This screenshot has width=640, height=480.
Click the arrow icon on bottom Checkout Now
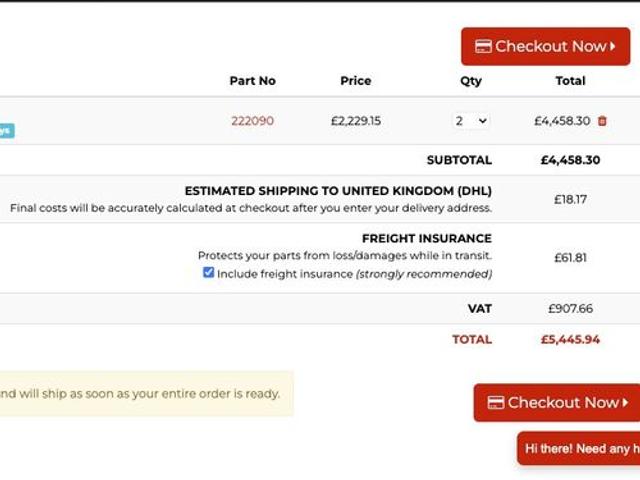coord(626,402)
